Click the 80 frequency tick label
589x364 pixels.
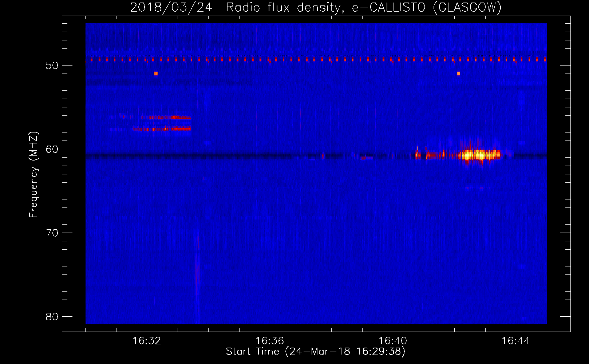coord(52,317)
